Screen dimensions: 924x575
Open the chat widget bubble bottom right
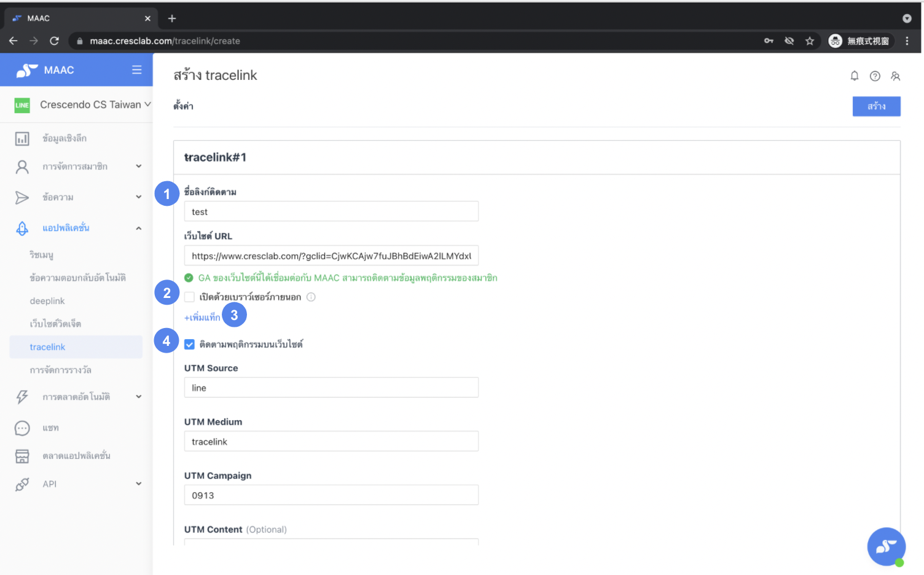point(886,546)
